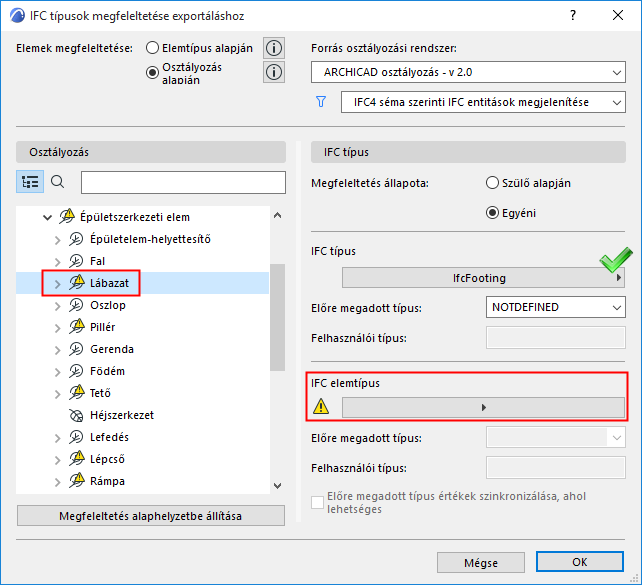
Task: Click info icon beside Elemtípus alapján
Action: [273, 48]
